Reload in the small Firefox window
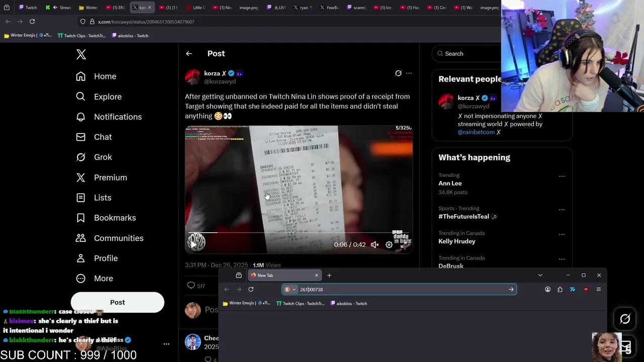The image size is (644, 362). point(251,290)
